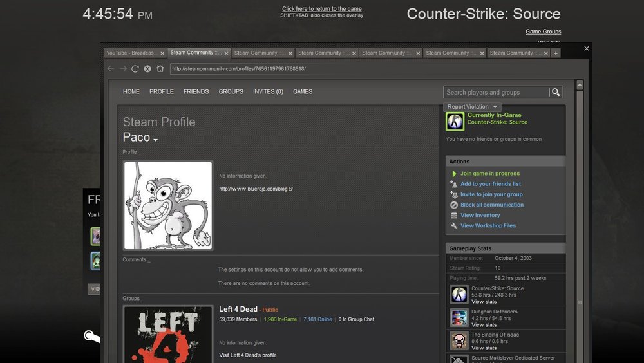Open the GROUPS menu item
644x363 pixels.
tap(231, 91)
